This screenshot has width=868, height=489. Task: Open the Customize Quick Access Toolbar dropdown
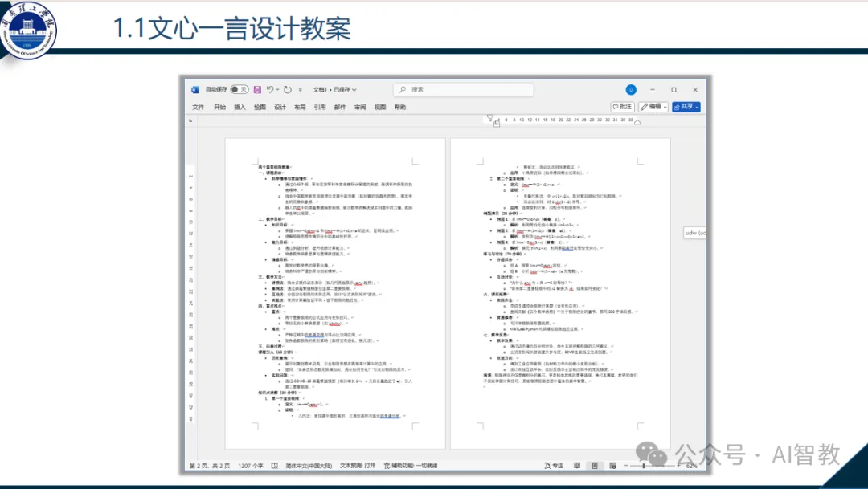pyautogui.click(x=300, y=90)
